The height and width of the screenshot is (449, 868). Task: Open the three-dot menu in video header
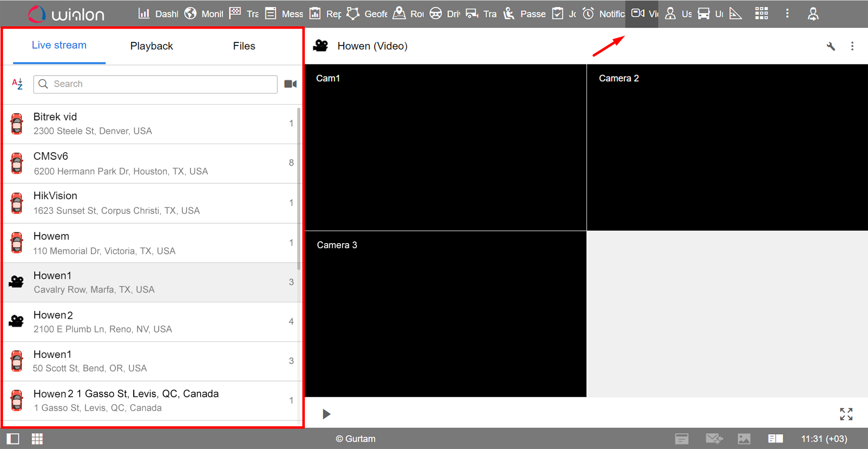pyautogui.click(x=852, y=46)
